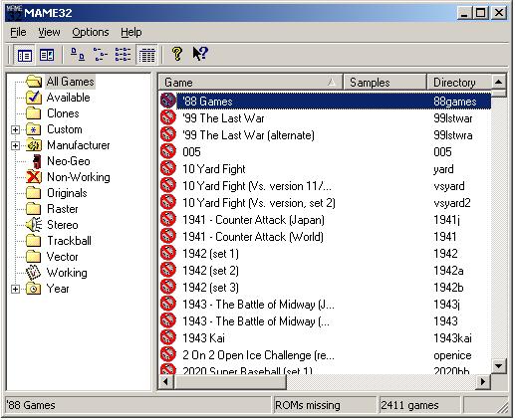Viewport: 515px width, 420px height.
Task: Click the Custom folder star icon
Action: (34, 129)
